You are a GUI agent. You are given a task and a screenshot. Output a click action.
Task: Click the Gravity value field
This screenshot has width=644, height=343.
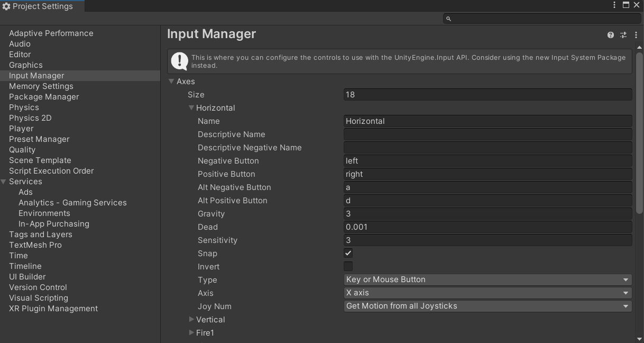point(487,214)
